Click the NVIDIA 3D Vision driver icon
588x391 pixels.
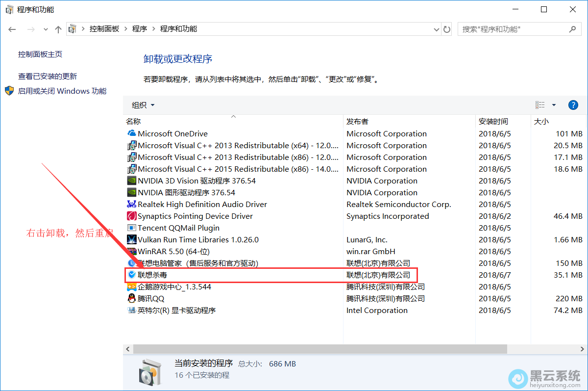131,181
